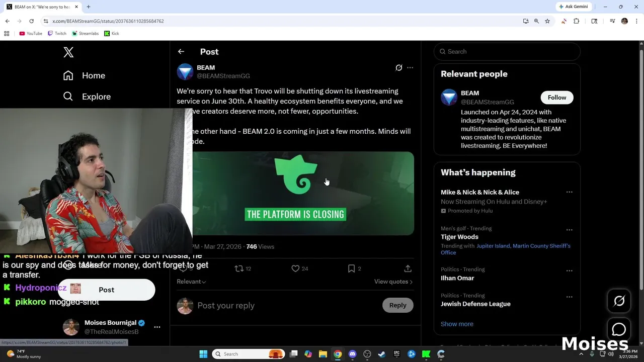Click the 746 Views count
The height and width of the screenshot is (362, 644).
tap(260, 246)
